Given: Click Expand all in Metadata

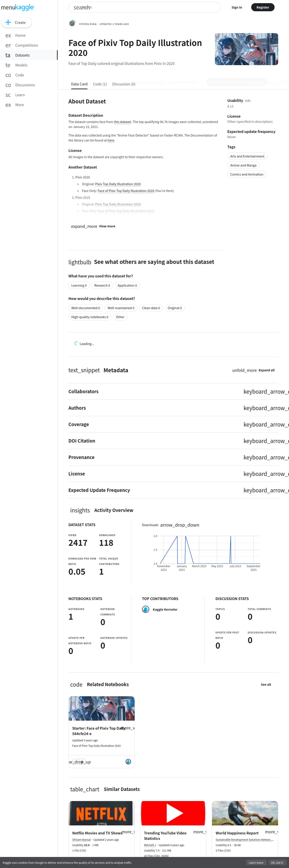Looking at the screenshot, I should click(x=253, y=370).
